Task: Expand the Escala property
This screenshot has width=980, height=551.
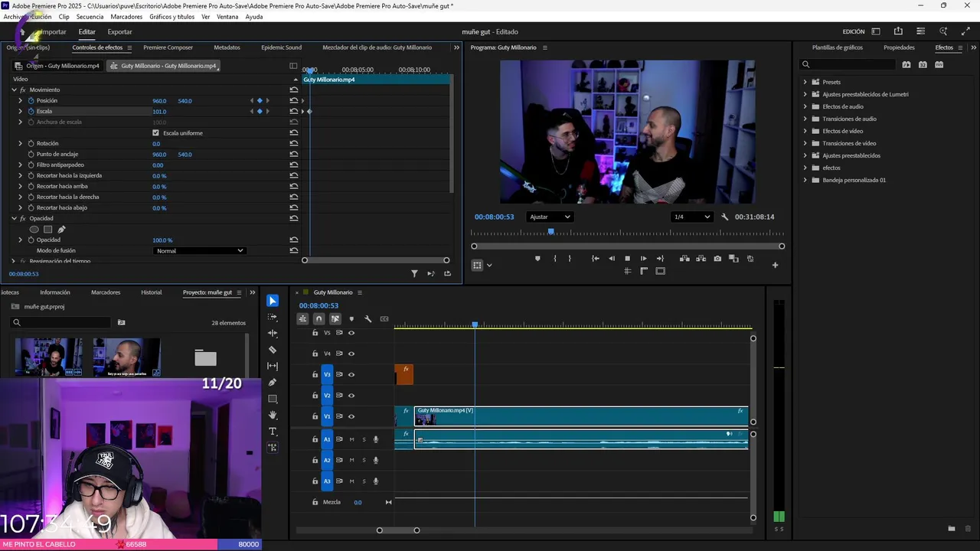Action: point(21,111)
